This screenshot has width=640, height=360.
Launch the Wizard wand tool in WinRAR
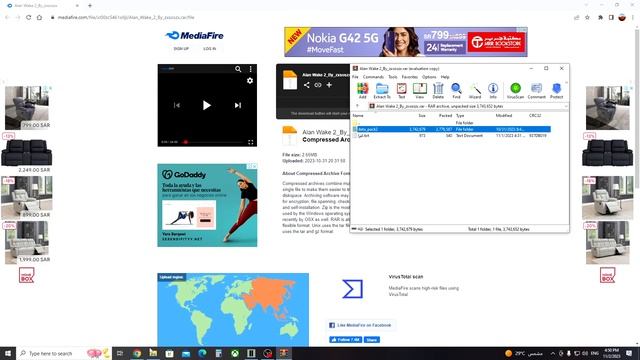click(x=475, y=91)
